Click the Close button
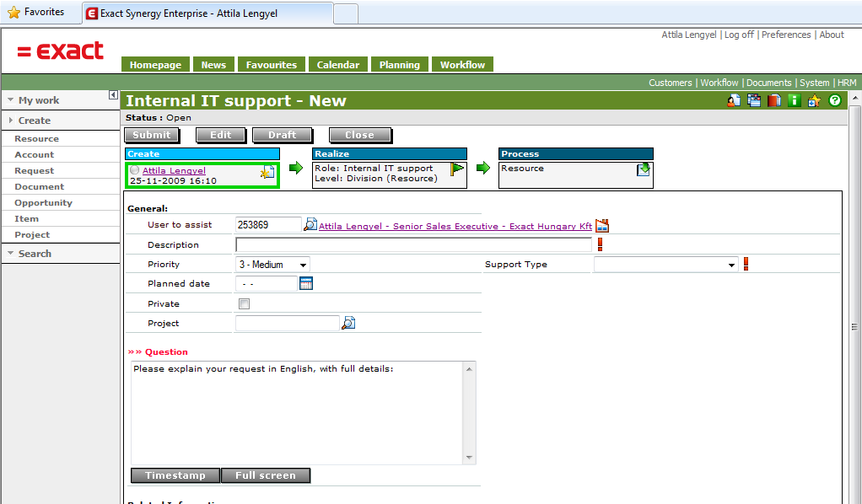This screenshot has width=862, height=504. click(360, 135)
